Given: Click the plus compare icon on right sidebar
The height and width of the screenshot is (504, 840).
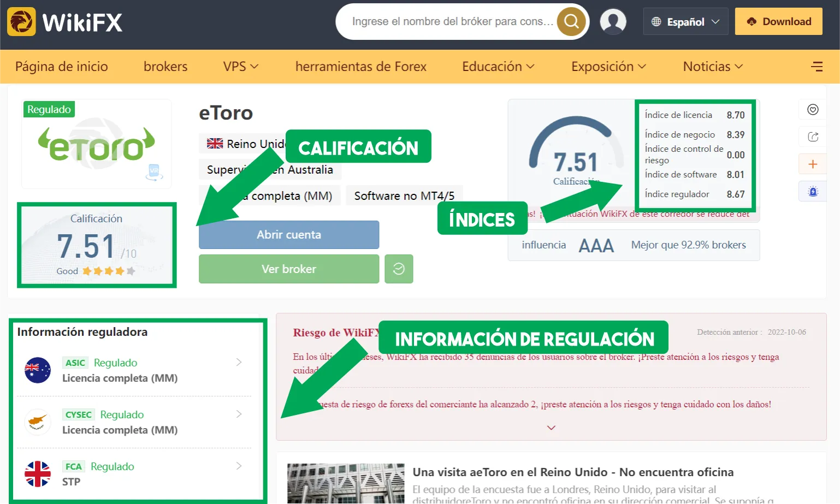Looking at the screenshot, I should pyautogui.click(x=813, y=164).
